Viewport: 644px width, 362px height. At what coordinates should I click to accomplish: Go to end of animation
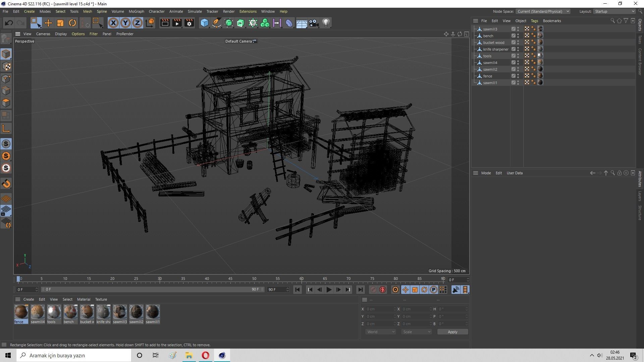(360, 290)
